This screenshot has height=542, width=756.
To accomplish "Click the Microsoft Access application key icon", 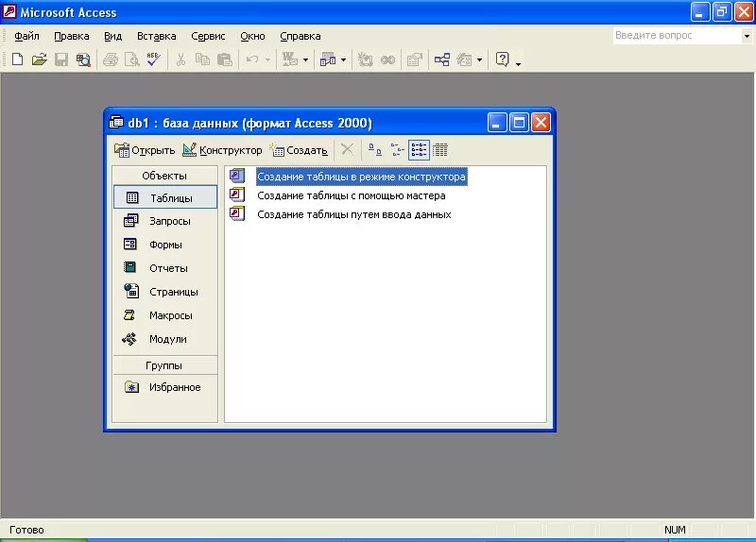I will click(9, 11).
